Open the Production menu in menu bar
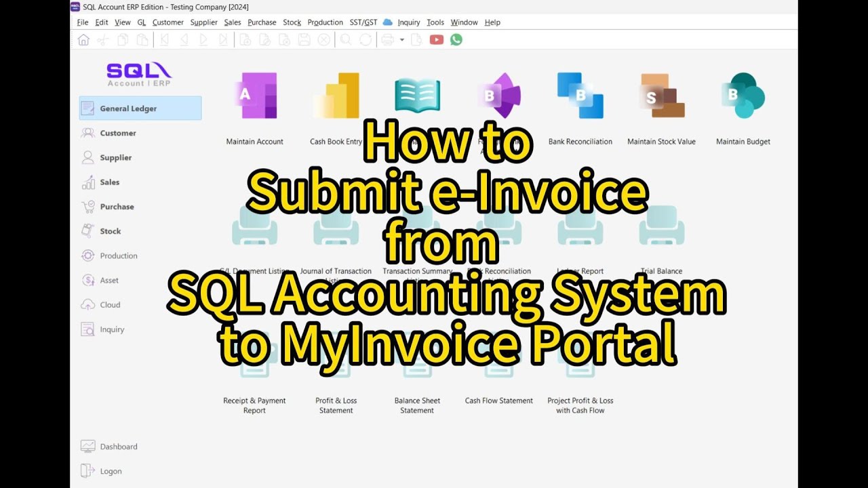The image size is (868, 488). click(325, 22)
